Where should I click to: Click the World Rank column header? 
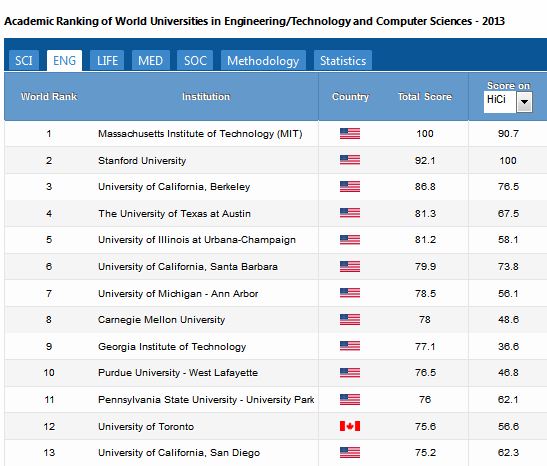point(49,97)
